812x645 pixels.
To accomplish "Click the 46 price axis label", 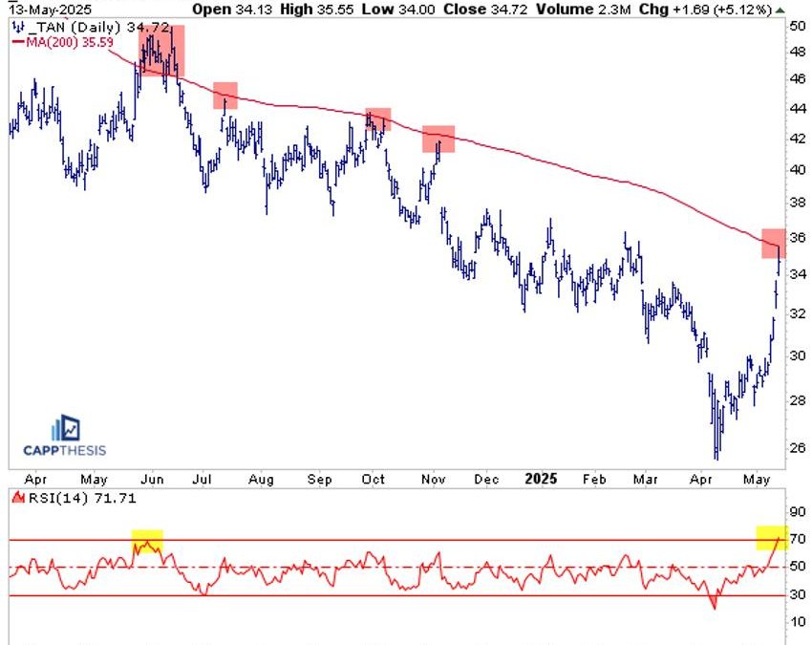I will pyautogui.click(x=798, y=78).
